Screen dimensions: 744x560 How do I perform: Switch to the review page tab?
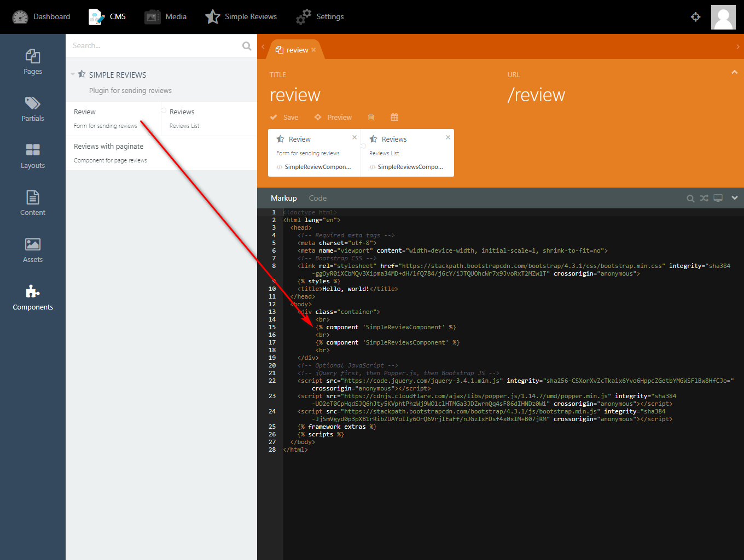297,50
